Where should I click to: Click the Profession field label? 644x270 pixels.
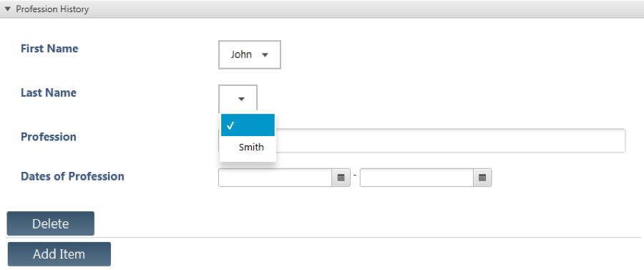(49, 137)
